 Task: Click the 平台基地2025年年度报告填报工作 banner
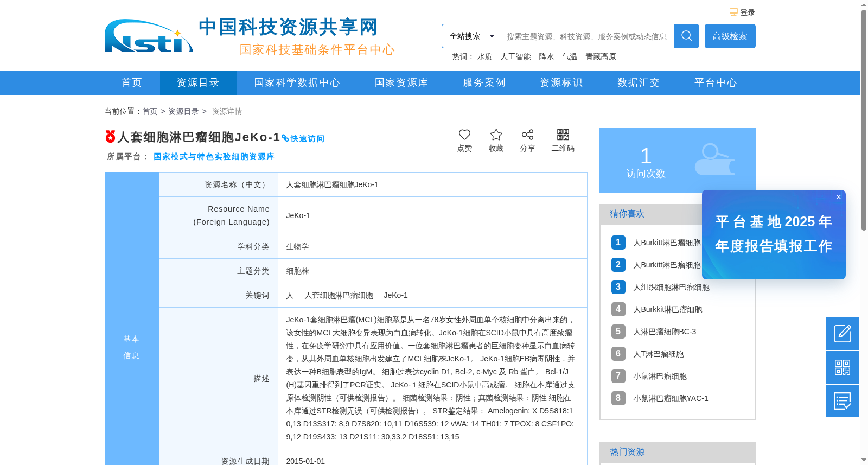[x=774, y=234]
